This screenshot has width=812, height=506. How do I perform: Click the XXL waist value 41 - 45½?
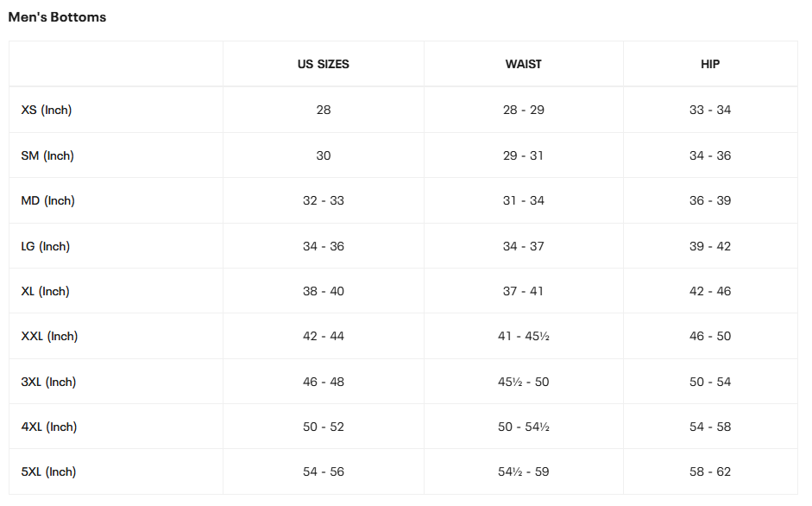click(524, 337)
